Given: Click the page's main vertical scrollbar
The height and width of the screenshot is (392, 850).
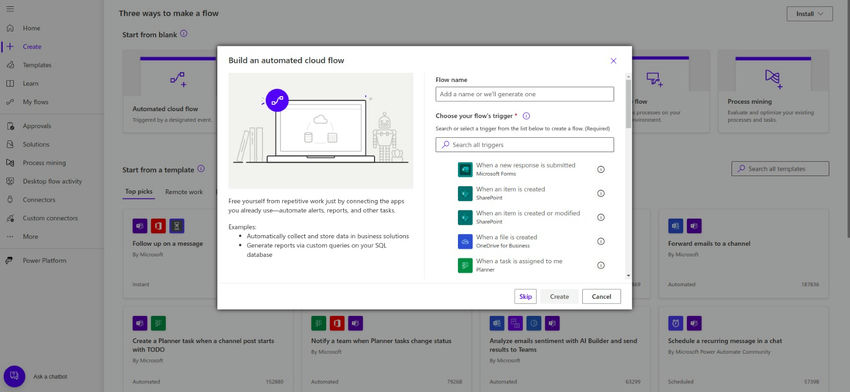Looking at the screenshot, I should [x=847, y=119].
